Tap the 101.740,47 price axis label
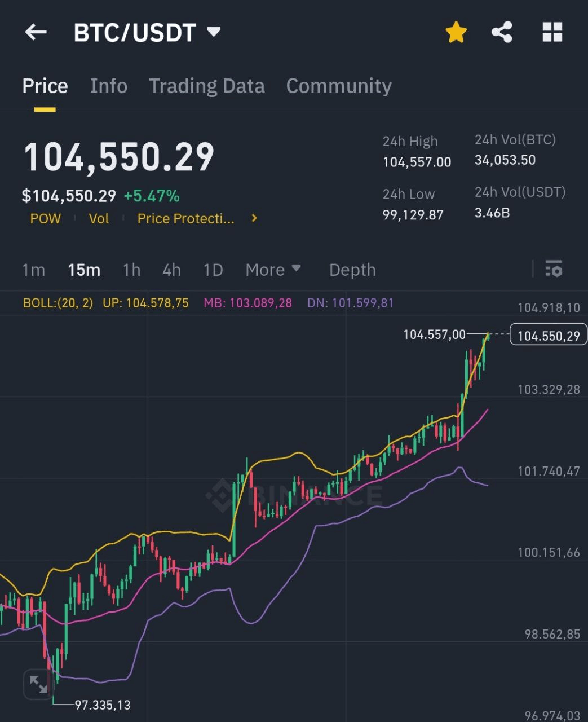 click(549, 471)
